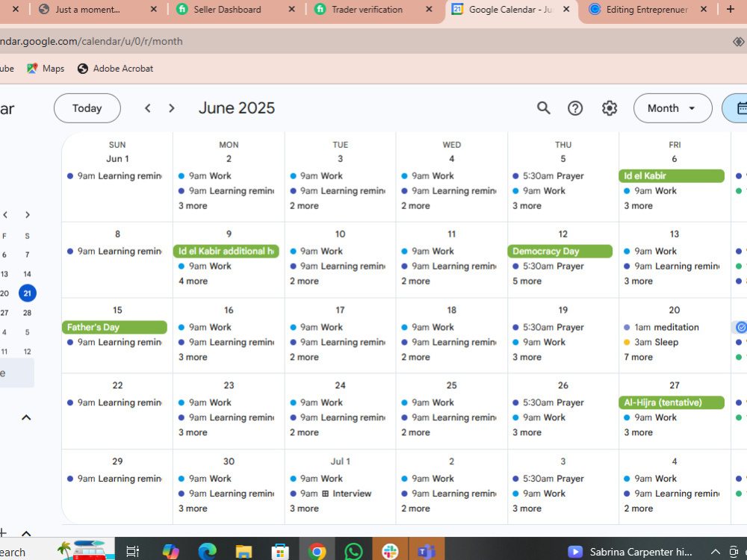Open Chrome from the taskbar
747x560 pixels.
[317, 552]
